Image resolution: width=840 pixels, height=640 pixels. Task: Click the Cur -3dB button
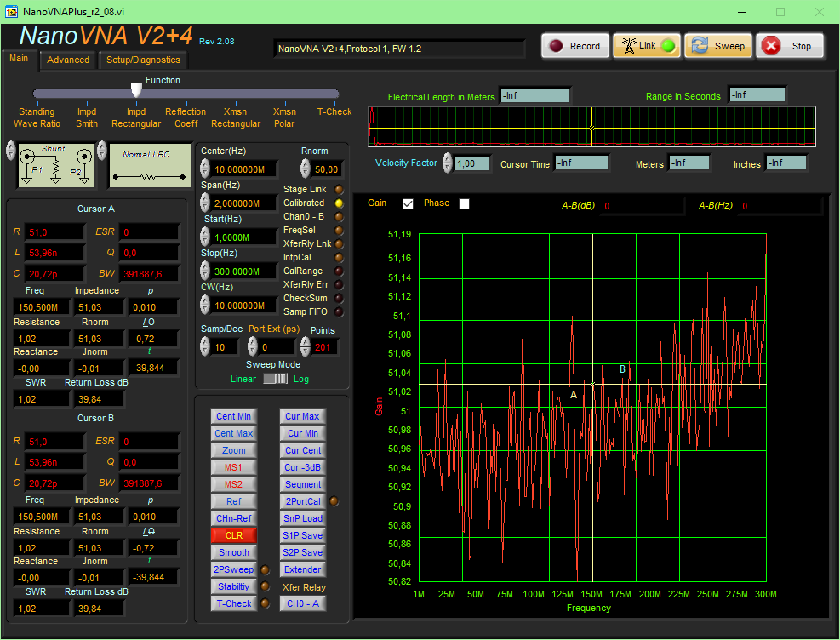tap(303, 467)
